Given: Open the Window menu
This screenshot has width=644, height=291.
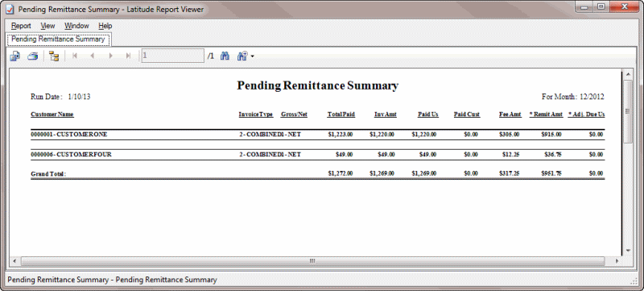Looking at the screenshot, I should coord(76,26).
